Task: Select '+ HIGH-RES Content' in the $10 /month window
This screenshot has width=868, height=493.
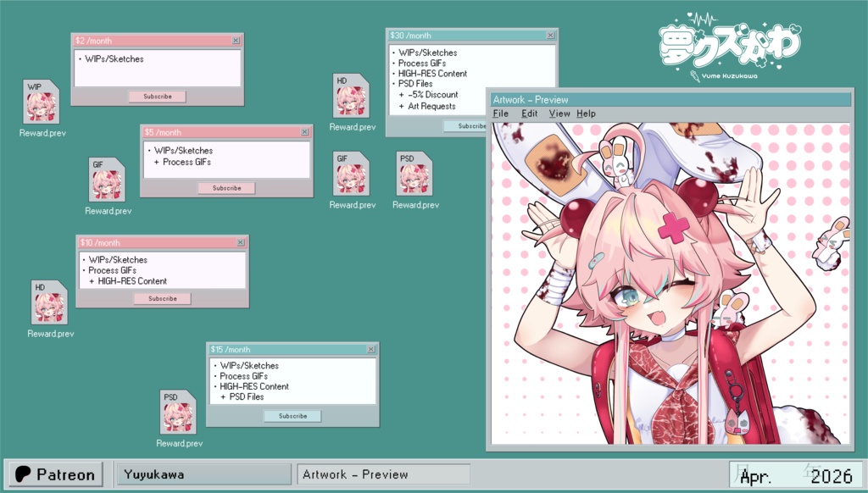Action: pos(128,281)
